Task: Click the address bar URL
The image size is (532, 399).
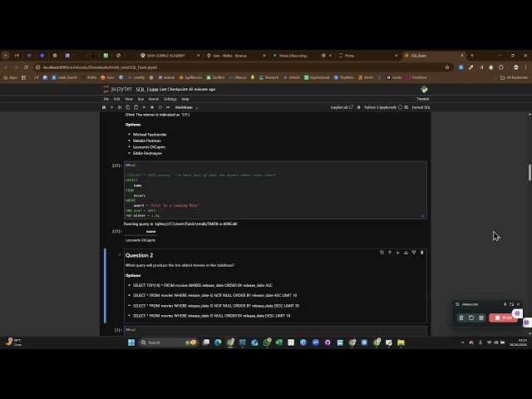Action: 100,67
